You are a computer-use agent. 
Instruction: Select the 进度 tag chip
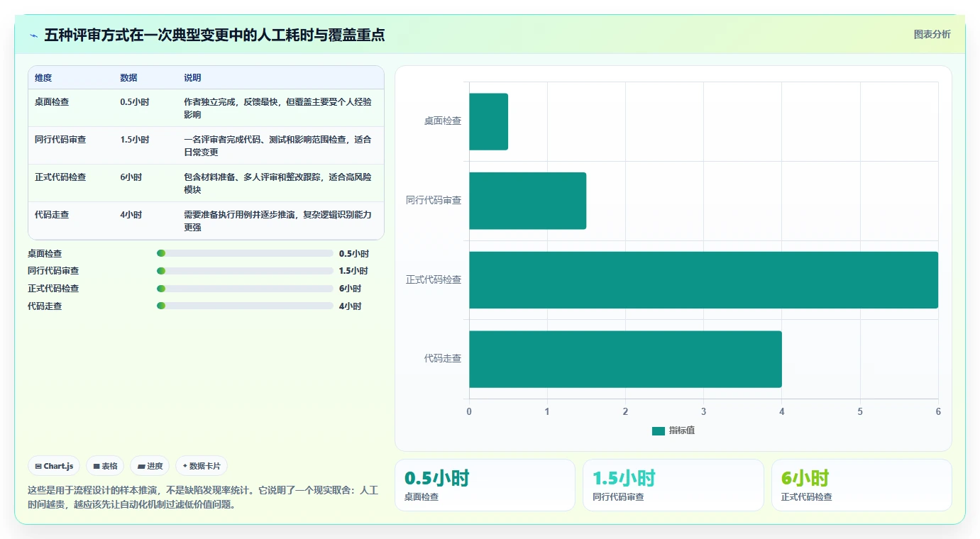(150, 466)
